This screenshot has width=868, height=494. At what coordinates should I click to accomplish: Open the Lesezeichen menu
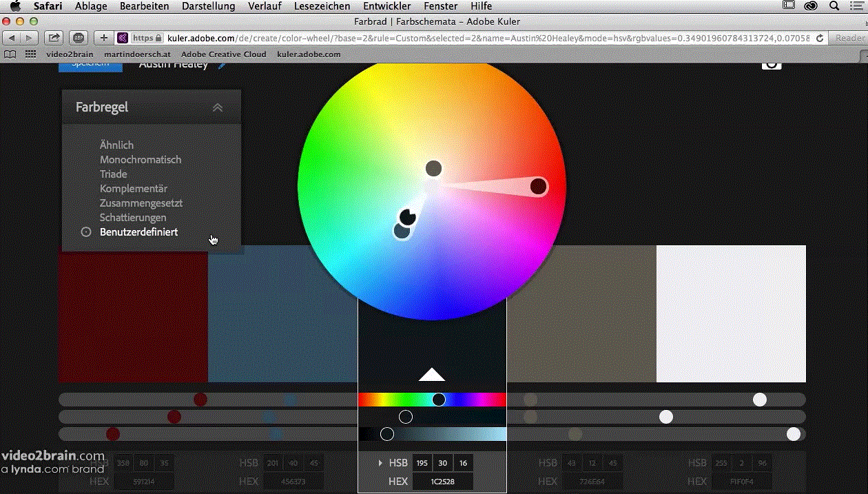pyautogui.click(x=322, y=6)
